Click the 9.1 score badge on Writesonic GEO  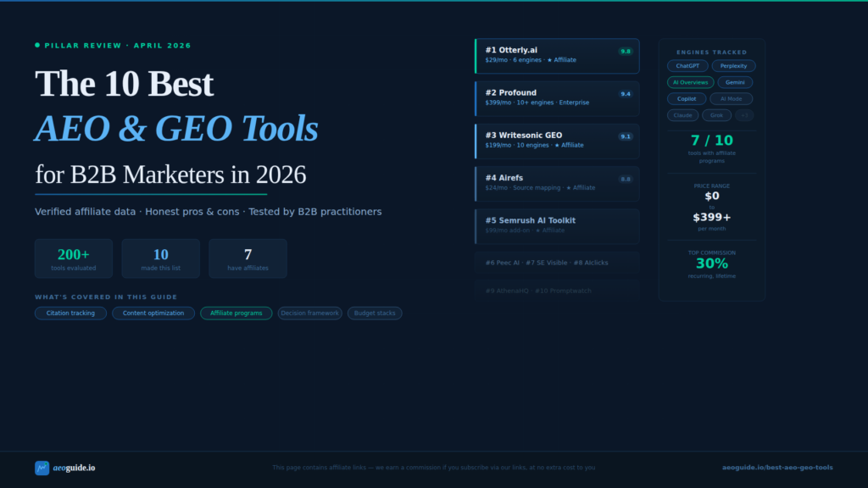pos(626,136)
